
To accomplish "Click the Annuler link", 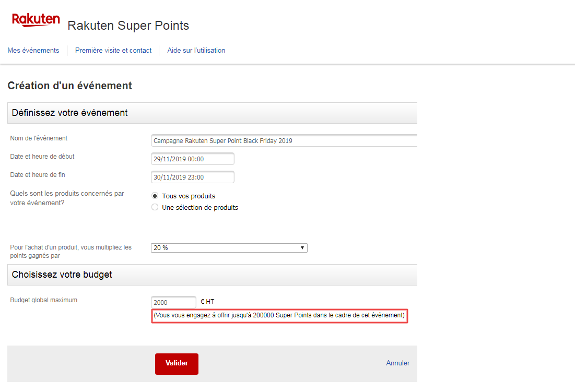I will click(x=397, y=363).
